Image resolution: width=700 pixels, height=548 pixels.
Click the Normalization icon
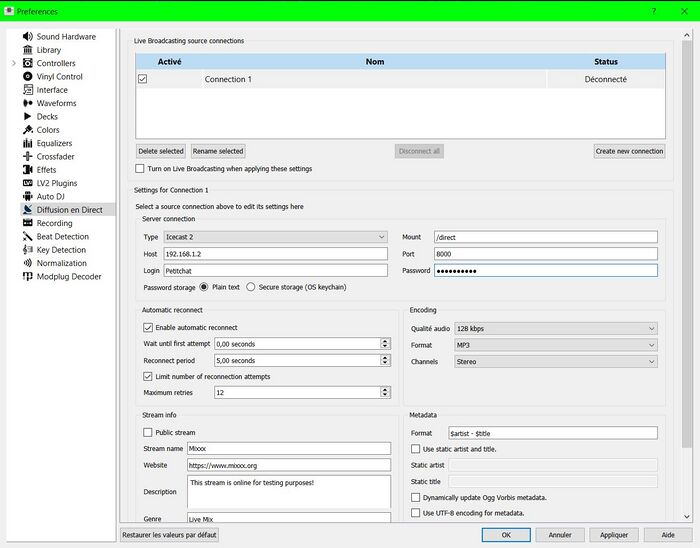(x=28, y=263)
